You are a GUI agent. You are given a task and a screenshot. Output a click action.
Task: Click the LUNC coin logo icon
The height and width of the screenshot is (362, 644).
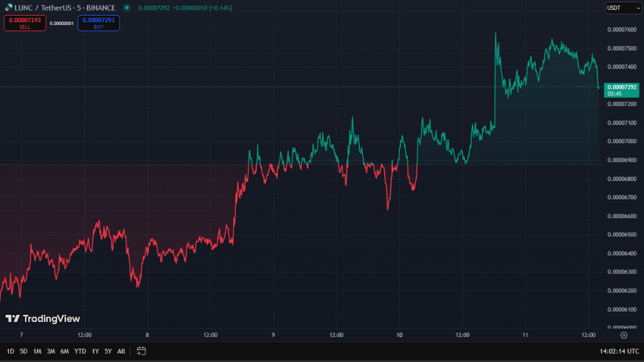point(9,8)
